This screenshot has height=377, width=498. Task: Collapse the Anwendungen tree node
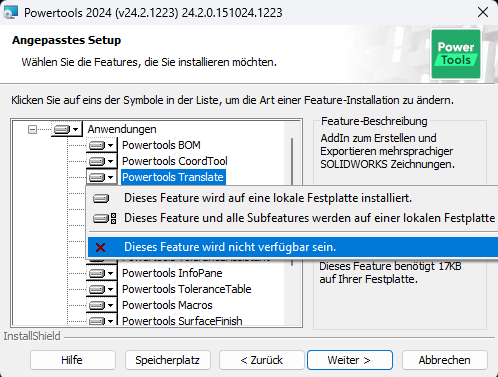(x=32, y=129)
